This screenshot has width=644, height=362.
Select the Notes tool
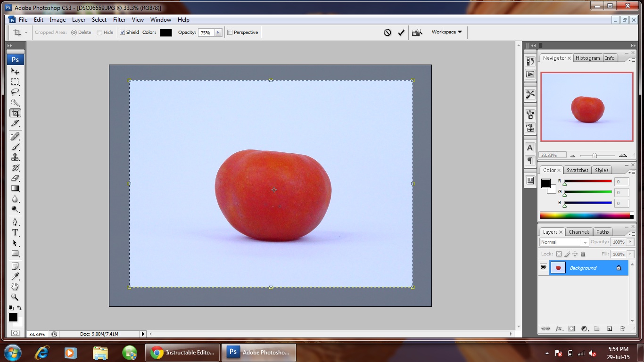coord(15,266)
